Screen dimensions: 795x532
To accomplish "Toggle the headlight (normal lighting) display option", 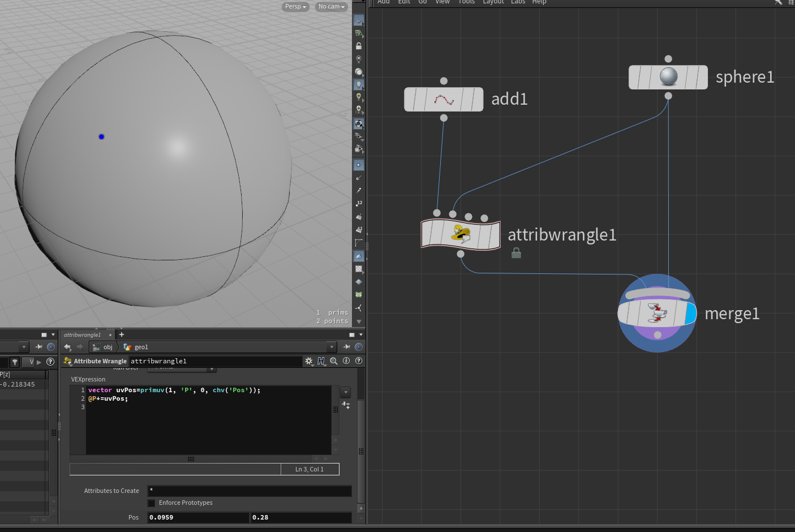I will (x=358, y=84).
